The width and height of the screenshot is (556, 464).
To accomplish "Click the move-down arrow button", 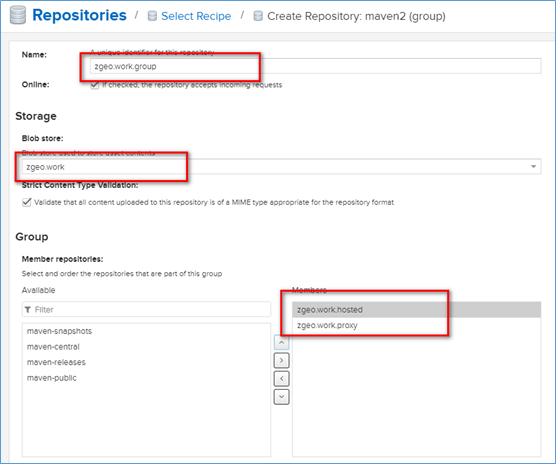I will (282, 397).
